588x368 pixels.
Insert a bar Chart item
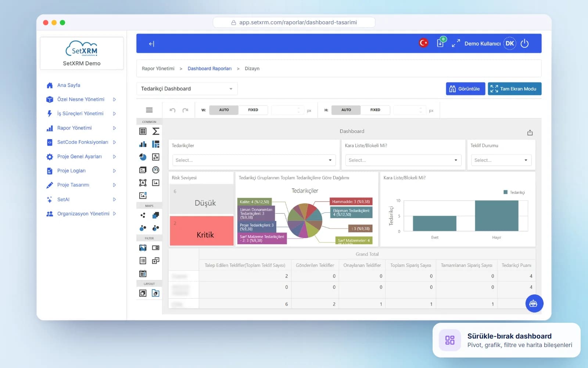pyautogui.click(x=143, y=144)
